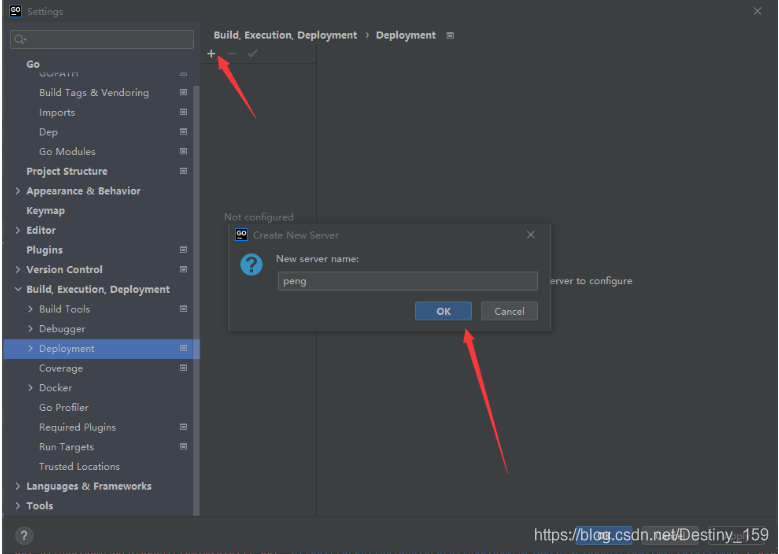Select the Dep settings item
The image size is (779, 554).
[x=48, y=132]
